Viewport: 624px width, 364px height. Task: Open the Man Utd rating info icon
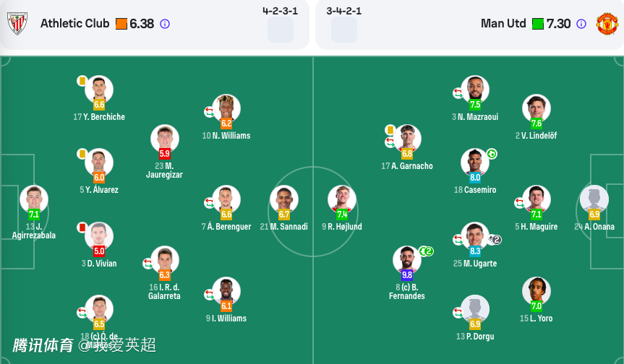click(x=581, y=24)
